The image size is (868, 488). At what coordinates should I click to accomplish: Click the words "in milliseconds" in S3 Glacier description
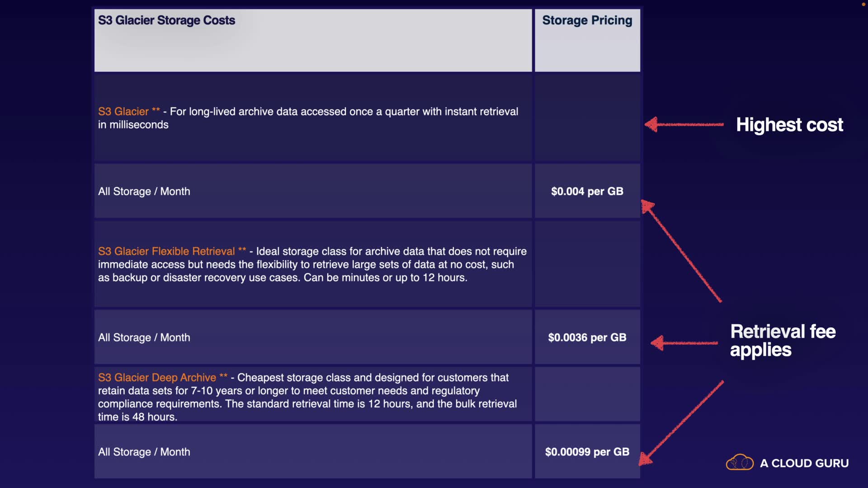[133, 125]
